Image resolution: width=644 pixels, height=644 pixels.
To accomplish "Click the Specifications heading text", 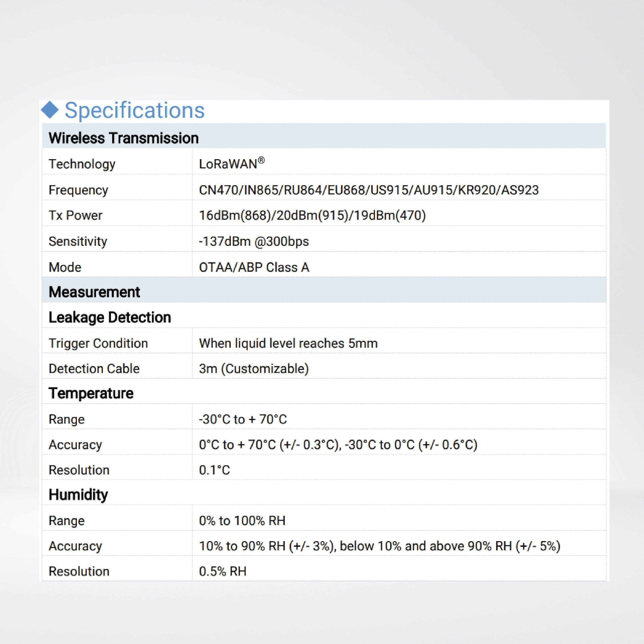I will (134, 110).
